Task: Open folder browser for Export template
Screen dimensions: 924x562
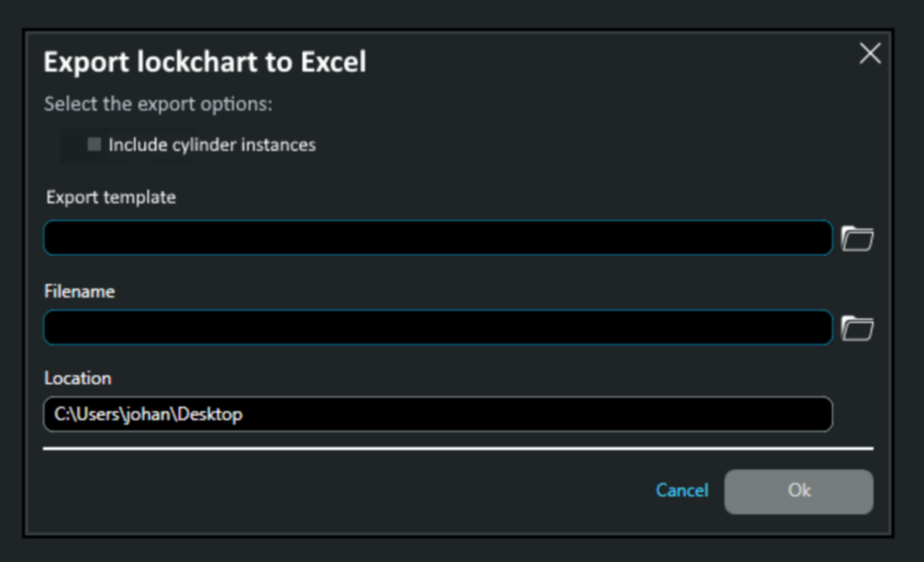Action: tap(857, 238)
